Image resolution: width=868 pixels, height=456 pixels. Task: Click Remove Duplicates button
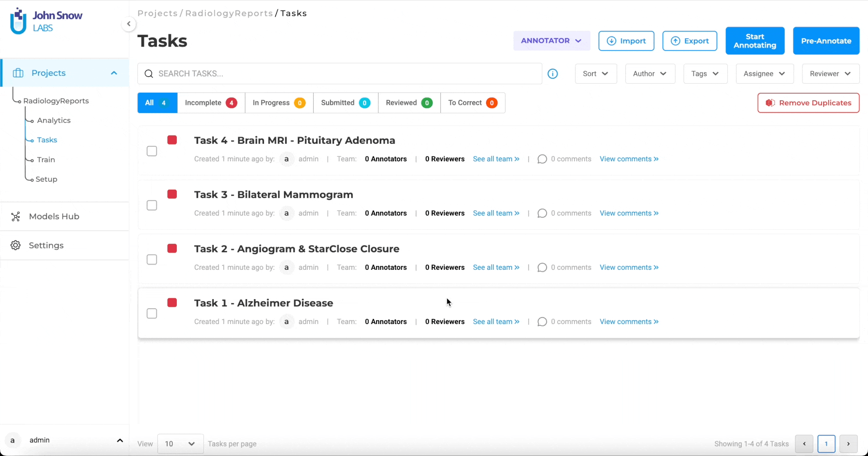pyautogui.click(x=808, y=103)
